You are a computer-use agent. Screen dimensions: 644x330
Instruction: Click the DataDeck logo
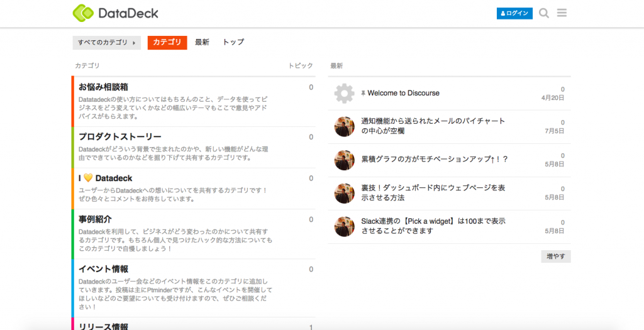[115, 13]
